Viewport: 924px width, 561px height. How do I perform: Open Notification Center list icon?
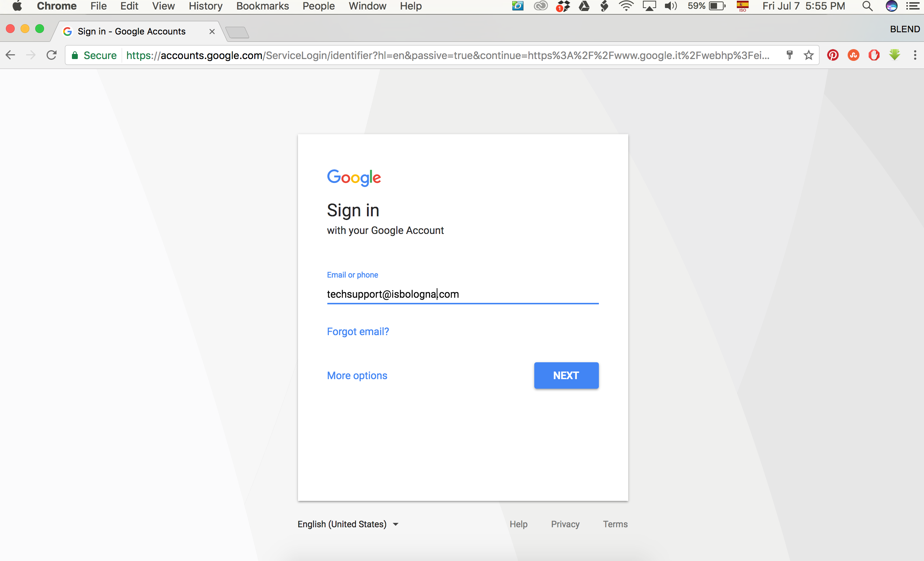(x=913, y=6)
